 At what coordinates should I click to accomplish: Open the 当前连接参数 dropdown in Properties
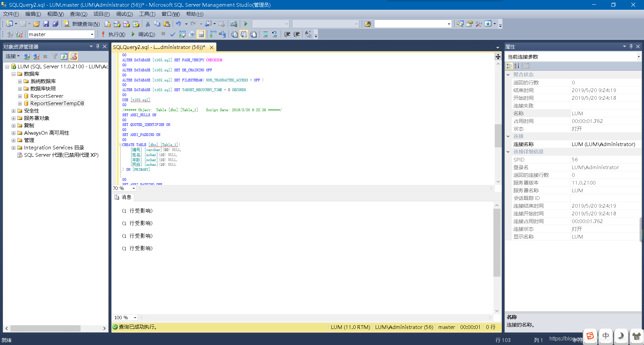[638, 57]
